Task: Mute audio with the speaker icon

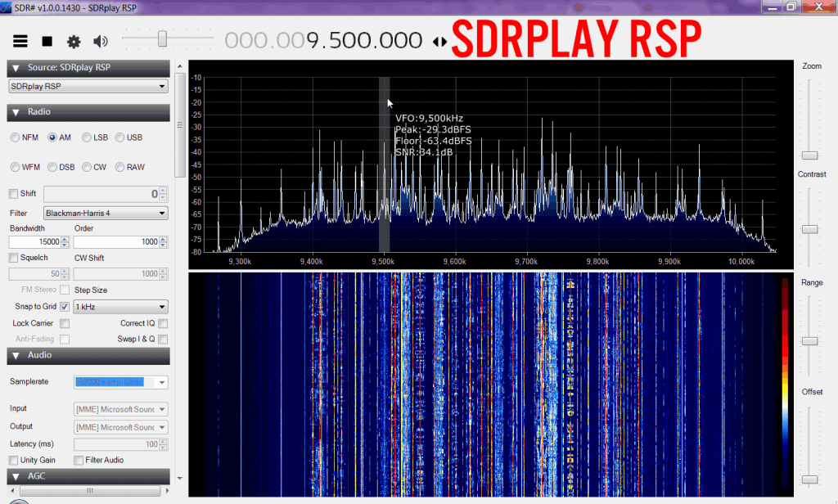Action: tap(101, 41)
